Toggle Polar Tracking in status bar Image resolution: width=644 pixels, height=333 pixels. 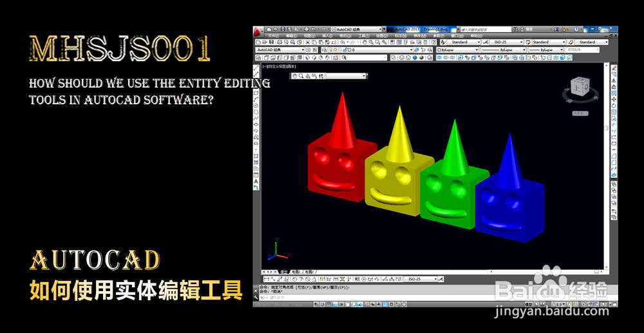click(x=341, y=304)
